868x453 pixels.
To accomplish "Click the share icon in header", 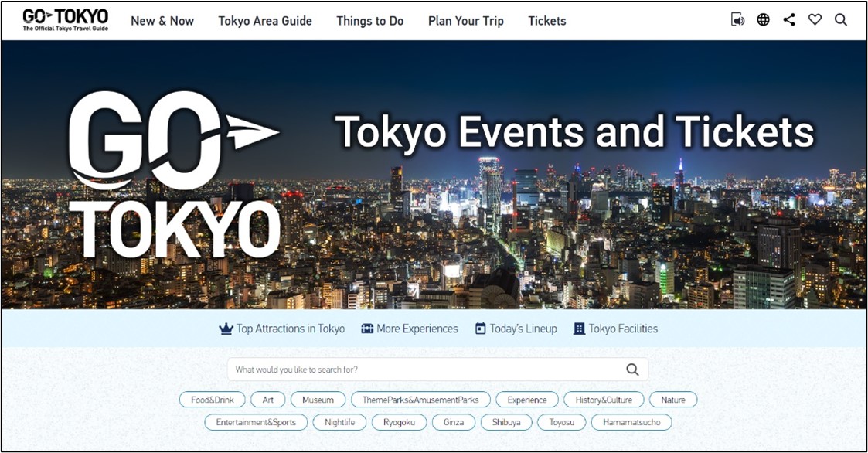I will (x=788, y=20).
